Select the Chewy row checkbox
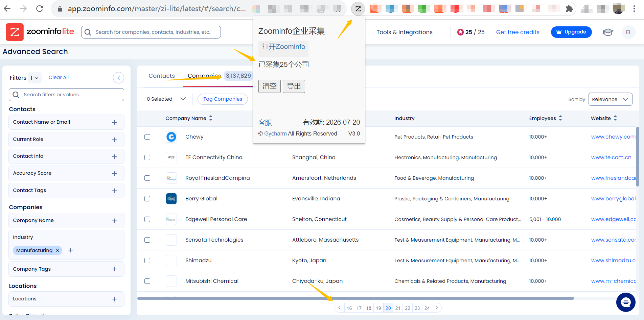Image resolution: width=644 pixels, height=320 pixels. pos(147,137)
